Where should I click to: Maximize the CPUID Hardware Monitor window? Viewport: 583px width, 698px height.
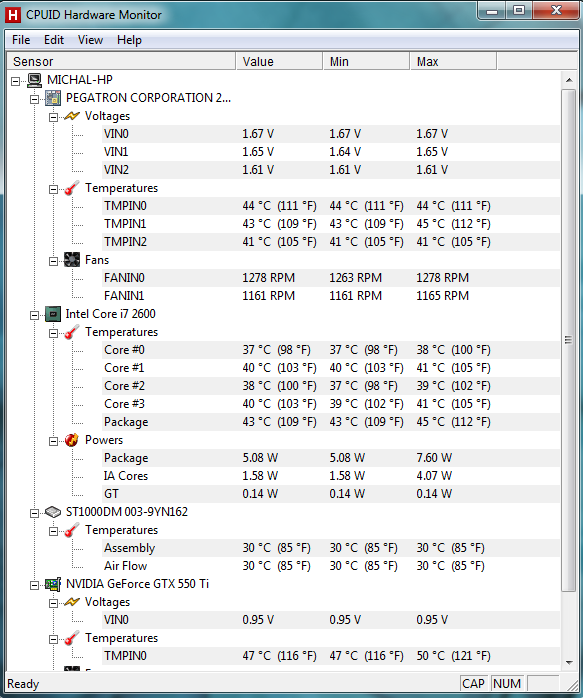coord(519,11)
